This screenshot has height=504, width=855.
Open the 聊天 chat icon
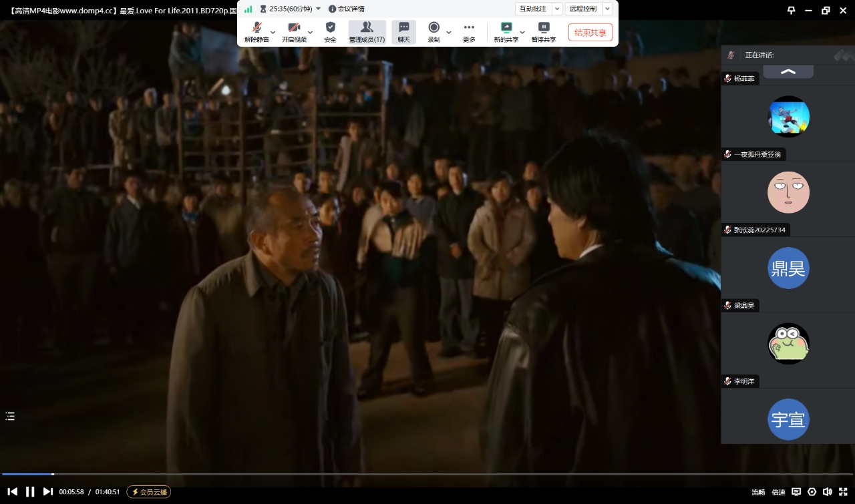click(x=403, y=31)
